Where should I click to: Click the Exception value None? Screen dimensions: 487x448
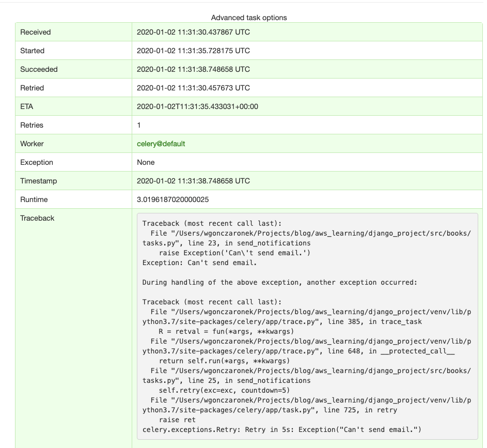(x=146, y=162)
